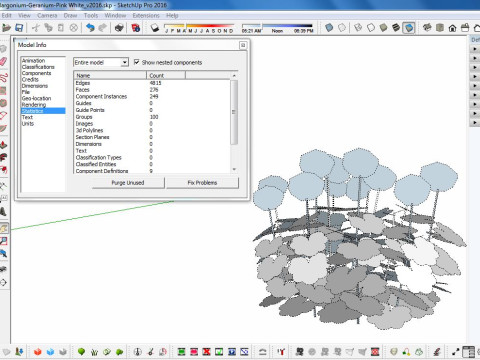Click the Print icon in toolbar
Image resolution: width=480 pixels, height=360 pixels.
tap(119, 28)
